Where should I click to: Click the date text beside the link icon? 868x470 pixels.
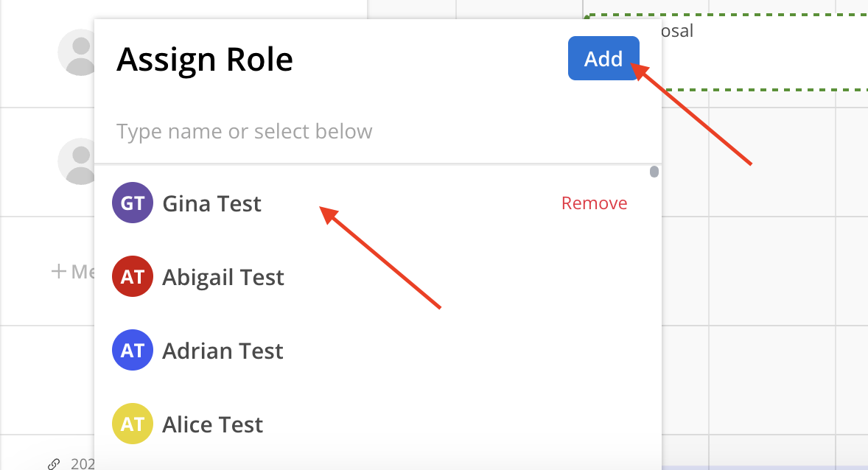click(83, 464)
